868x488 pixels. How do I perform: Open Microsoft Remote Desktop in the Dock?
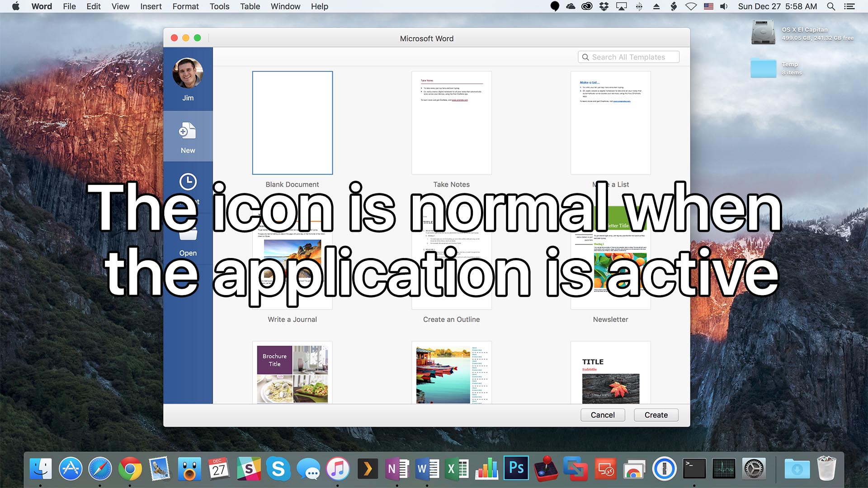[x=605, y=469]
